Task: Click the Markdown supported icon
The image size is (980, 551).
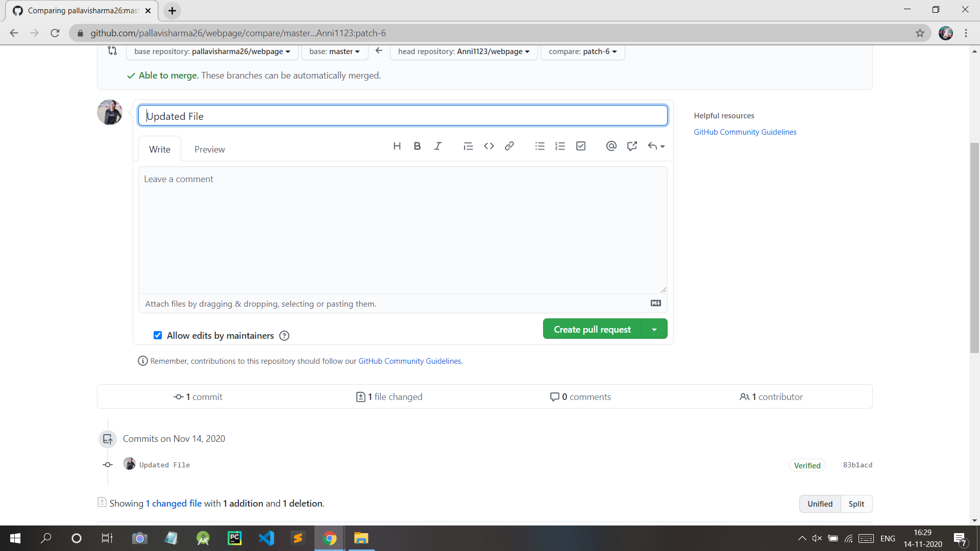Action: (656, 303)
